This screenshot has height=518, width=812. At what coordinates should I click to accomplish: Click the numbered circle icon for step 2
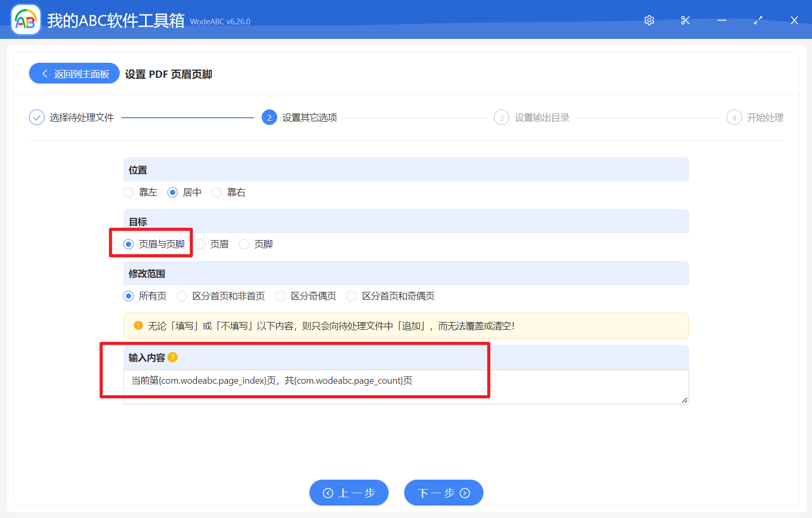coord(269,117)
